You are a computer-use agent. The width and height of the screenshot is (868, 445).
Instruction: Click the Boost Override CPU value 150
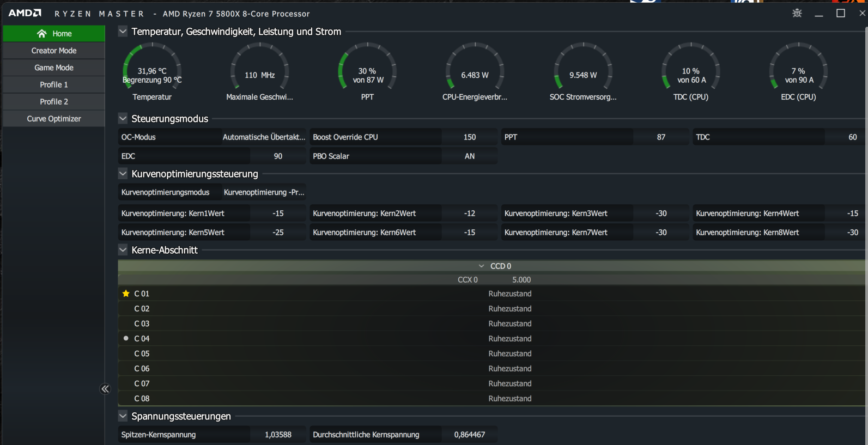470,137
